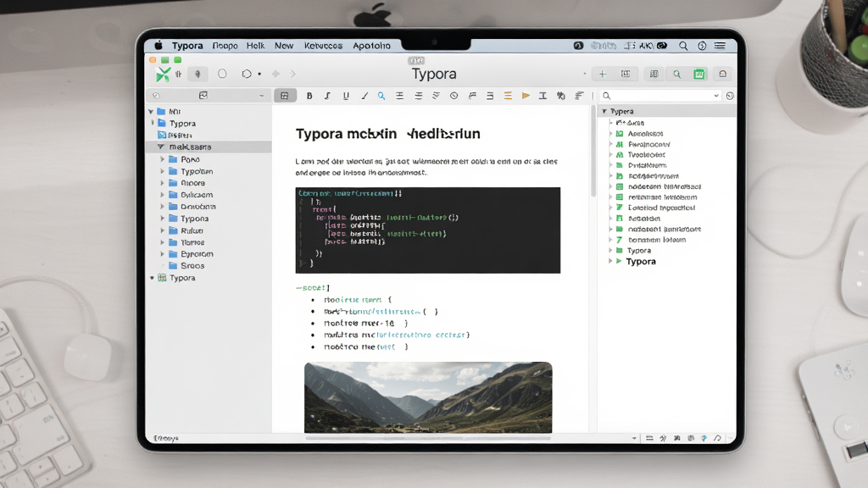Click the rotate icon in status bar

[x=717, y=438]
